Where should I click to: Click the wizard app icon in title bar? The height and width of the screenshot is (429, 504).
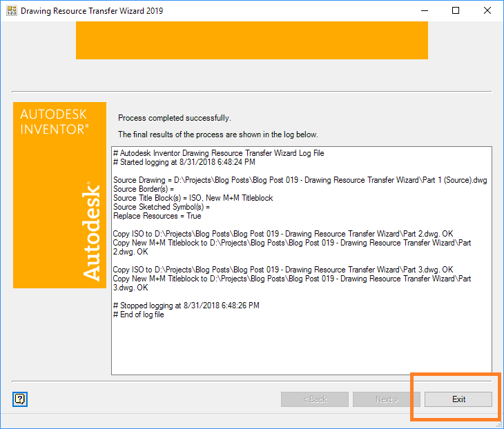pos(12,10)
